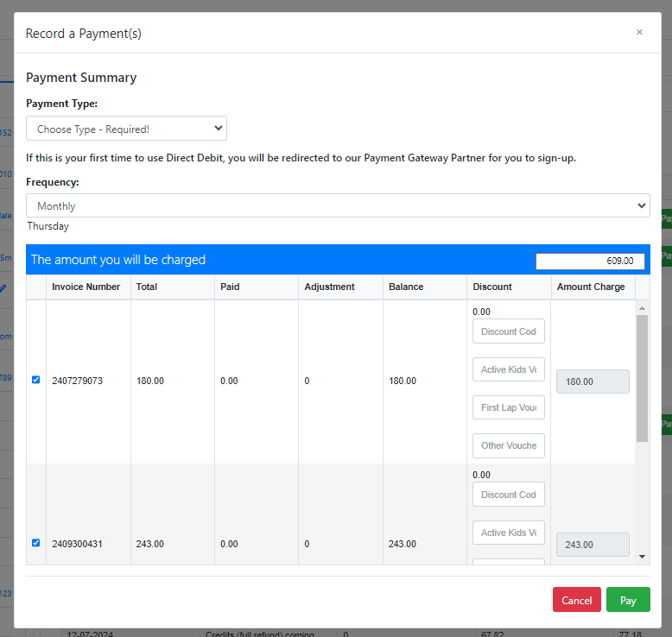Image resolution: width=672 pixels, height=637 pixels.
Task: Uncheck invoice 2407279073 checkbox
Action: pyautogui.click(x=35, y=380)
